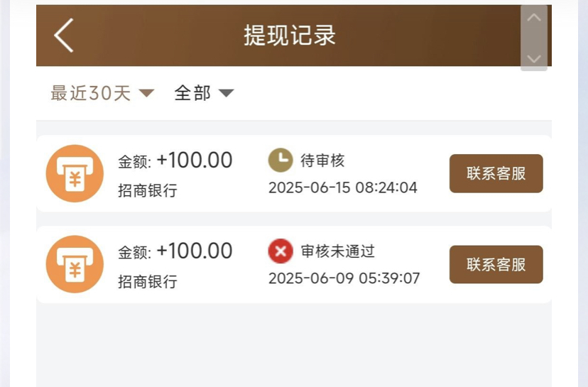This screenshot has width=588, height=387.
Task: Click the down chevron in the header scroller
Action: click(533, 58)
